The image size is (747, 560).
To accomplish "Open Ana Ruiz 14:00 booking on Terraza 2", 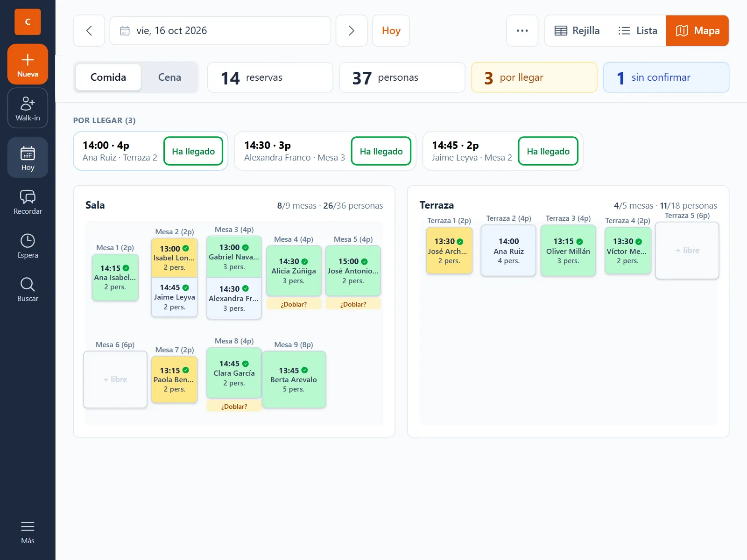I will [508, 251].
